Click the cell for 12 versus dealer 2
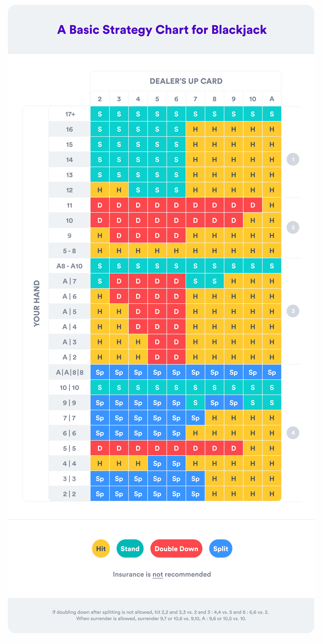The height and width of the screenshot is (644, 322). 100,190
